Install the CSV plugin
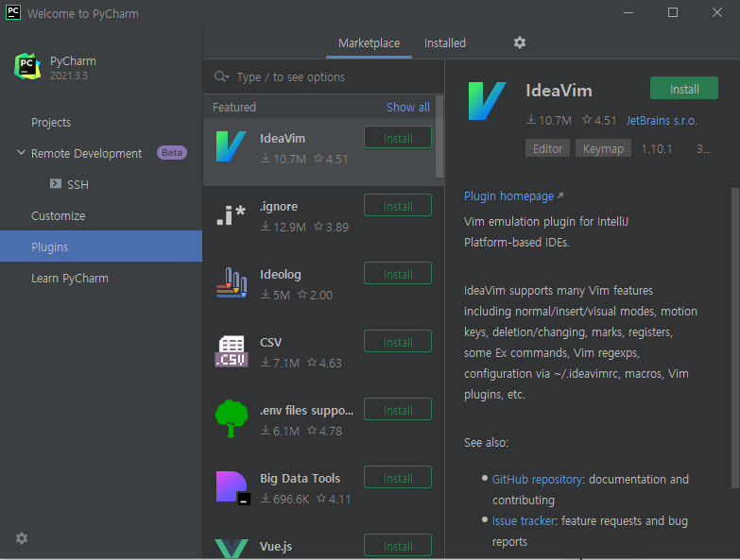The width and height of the screenshot is (740, 560). pyautogui.click(x=398, y=341)
